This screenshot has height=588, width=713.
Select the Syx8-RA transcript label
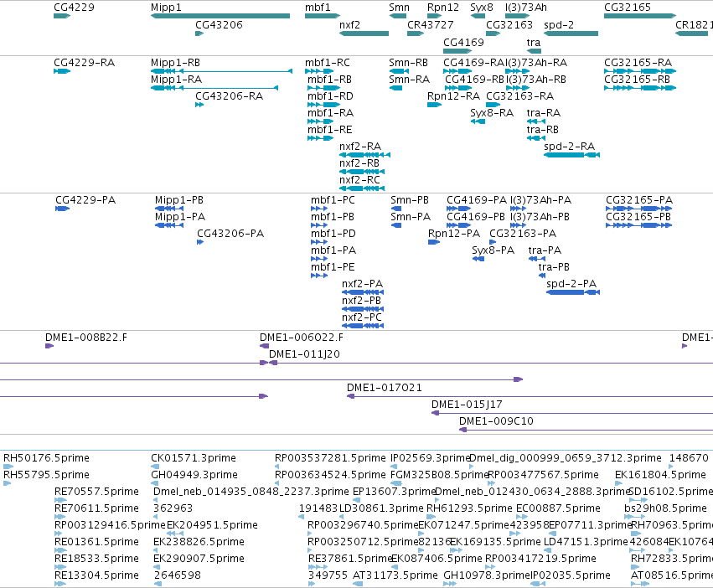(492, 113)
